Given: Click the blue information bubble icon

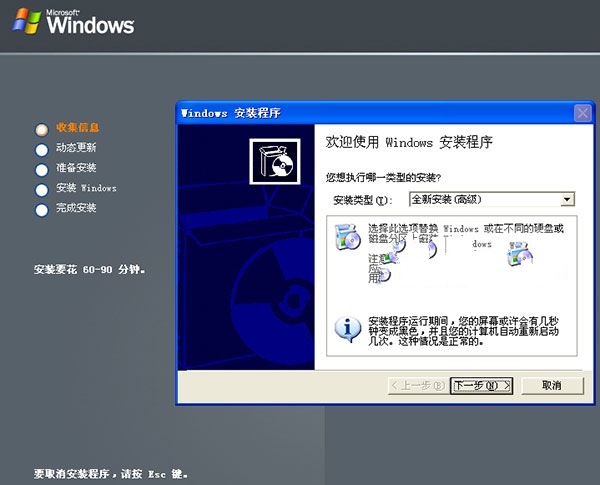Looking at the screenshot, I should click(347, 329).
